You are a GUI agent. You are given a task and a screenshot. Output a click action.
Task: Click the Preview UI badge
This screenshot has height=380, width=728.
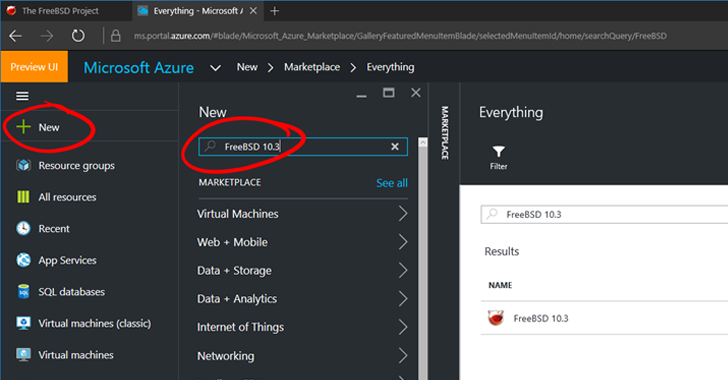pyautogui.click(x=34, y=67)
